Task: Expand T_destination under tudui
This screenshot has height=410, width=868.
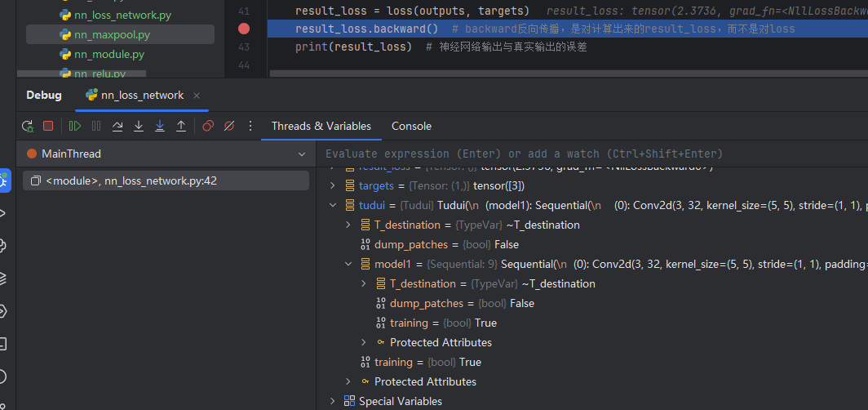Action: 348,225
